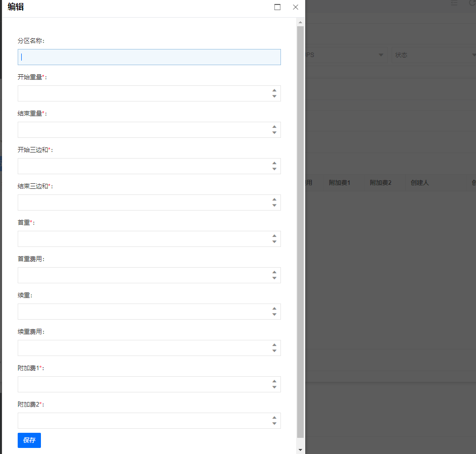Save the form with 保存 button
The width and height of the screenshot is (476, 454).
(29, 440)
